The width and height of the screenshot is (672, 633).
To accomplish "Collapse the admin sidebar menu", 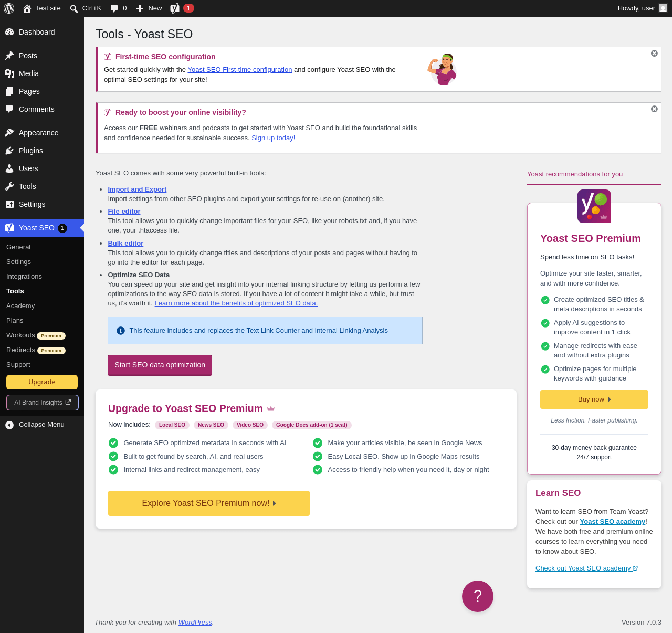I will (42, 425).
